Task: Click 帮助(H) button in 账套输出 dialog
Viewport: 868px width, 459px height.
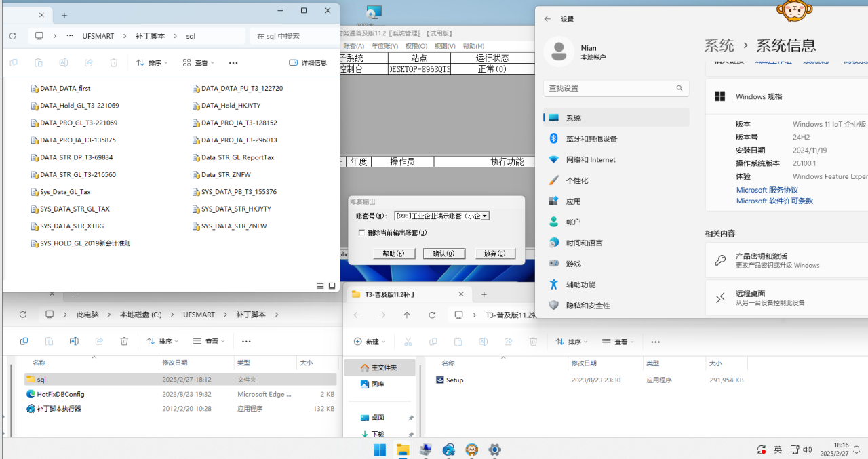Action: (x=393, y=254)
